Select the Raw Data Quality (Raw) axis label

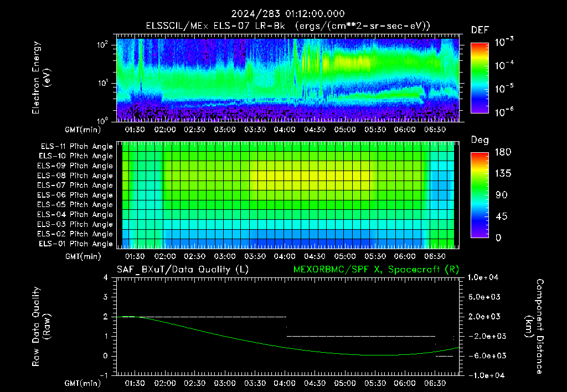point(41,327)
